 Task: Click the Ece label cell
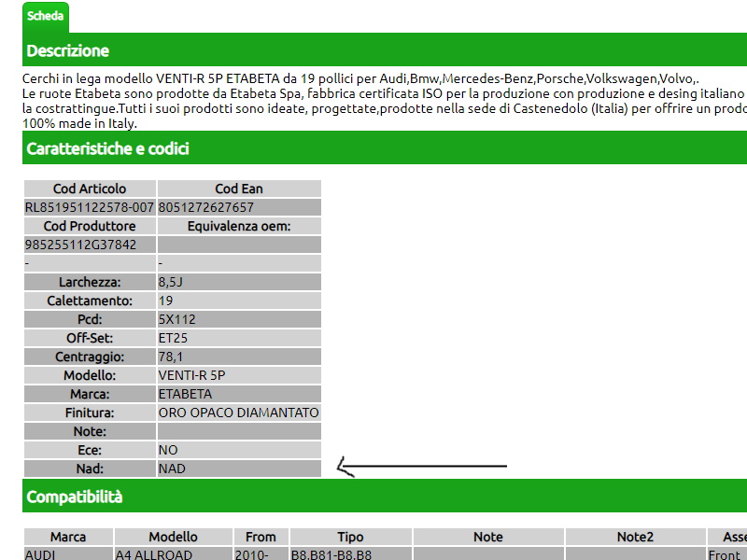[90, 450]
